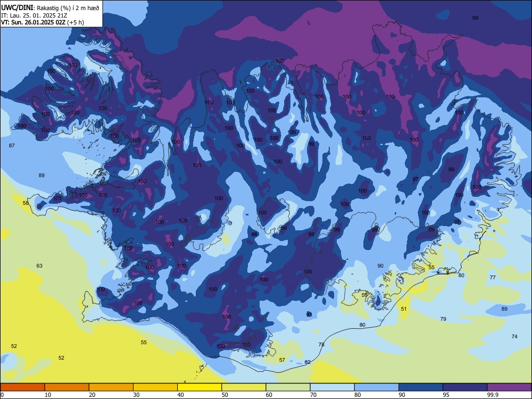Click the 60–70 pale green legend swatch
This screenshot has width=532, height=399.
coord(288,387)
